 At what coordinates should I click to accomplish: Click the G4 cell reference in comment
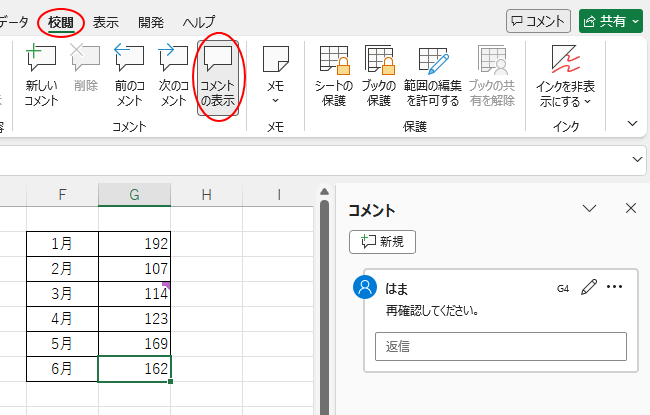point(563,289)
